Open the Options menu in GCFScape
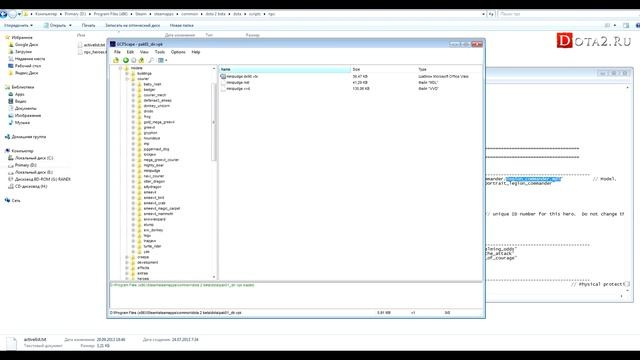The image size is (640, 360). 178,52
